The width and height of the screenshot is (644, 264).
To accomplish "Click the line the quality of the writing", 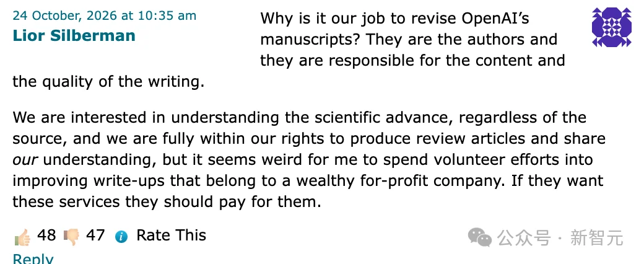I will pos(108,81).
